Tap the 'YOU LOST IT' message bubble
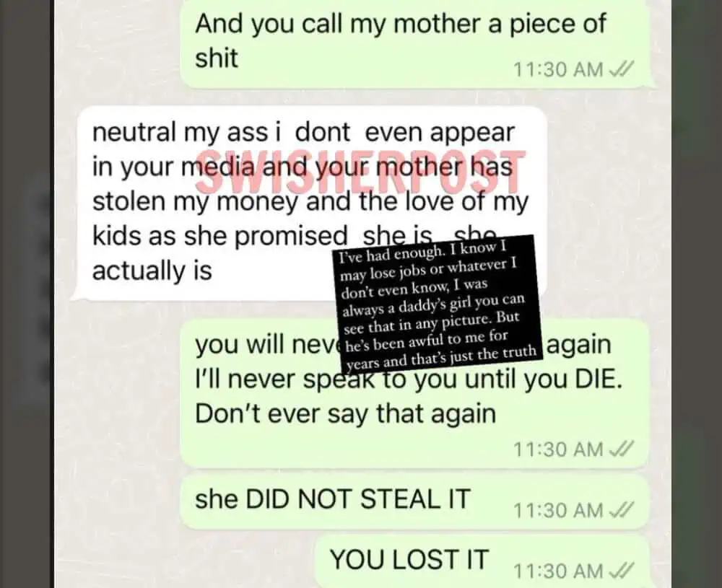The height and width of the screenshot is (588, 722). pos(482,561)
